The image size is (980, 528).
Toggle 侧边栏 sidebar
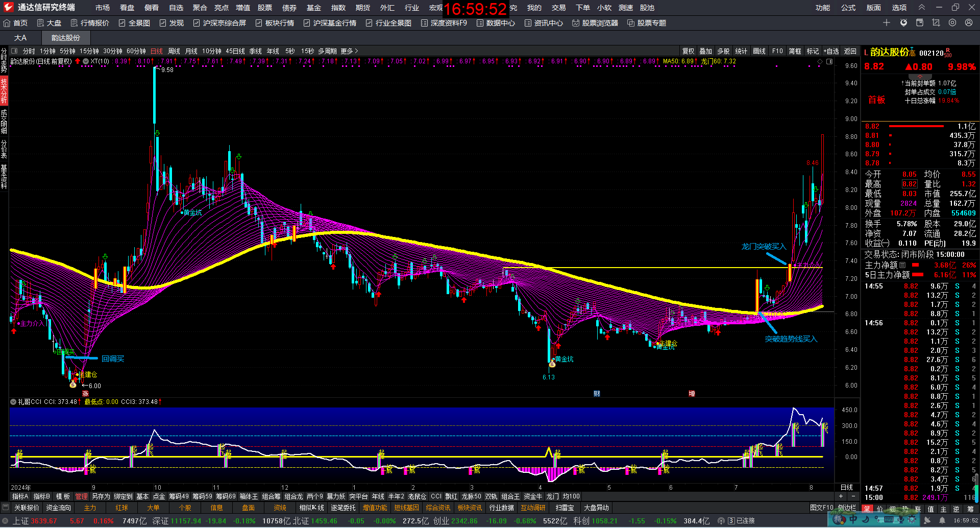coord(847,508)
